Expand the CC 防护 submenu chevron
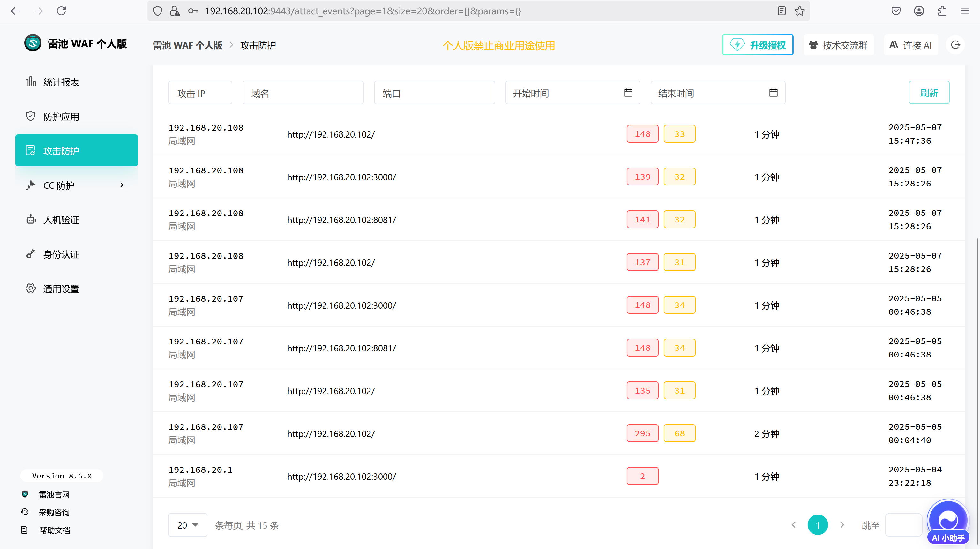980x549 pixels. click(x=122, y=185)
